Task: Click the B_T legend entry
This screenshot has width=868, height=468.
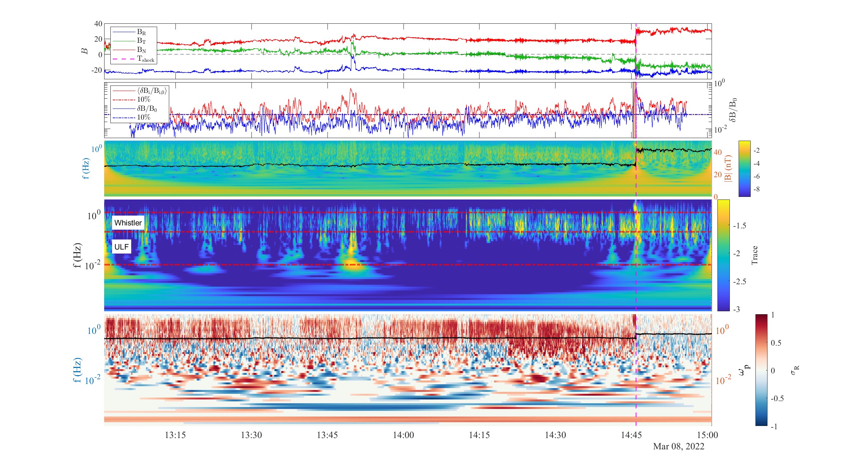Action: (x=134, y=41)
